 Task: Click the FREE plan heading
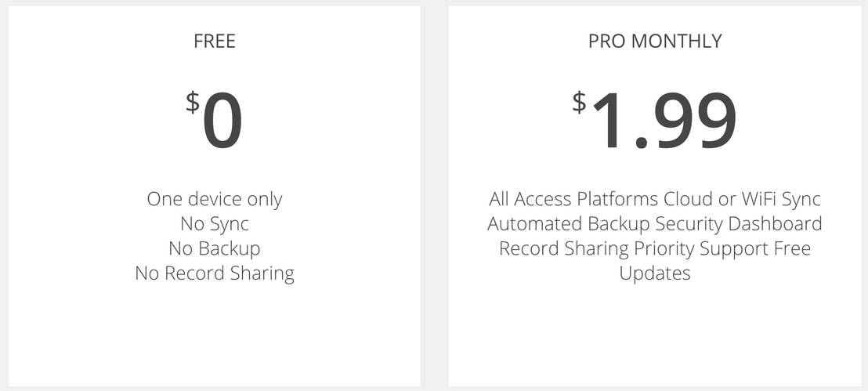pyautogui.click(x=215, y=42)
